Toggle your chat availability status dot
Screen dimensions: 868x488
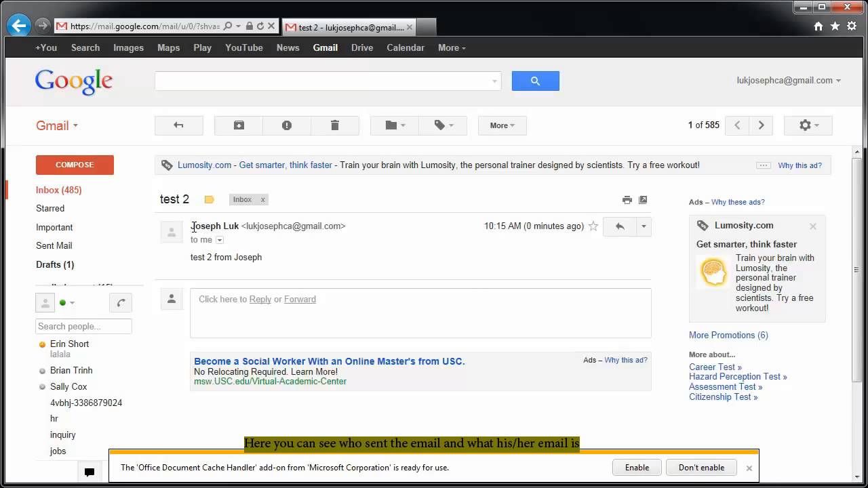64,302
